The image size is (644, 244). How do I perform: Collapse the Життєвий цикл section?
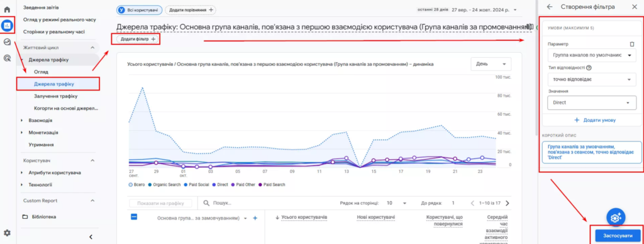tap(92, 48)
